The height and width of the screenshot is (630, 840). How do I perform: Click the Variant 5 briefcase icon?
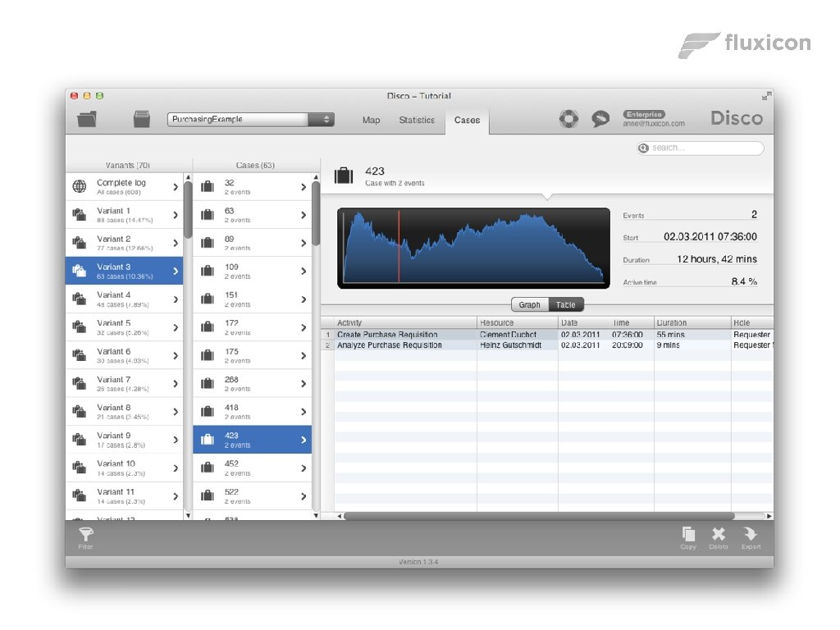[x=80, y=326]
